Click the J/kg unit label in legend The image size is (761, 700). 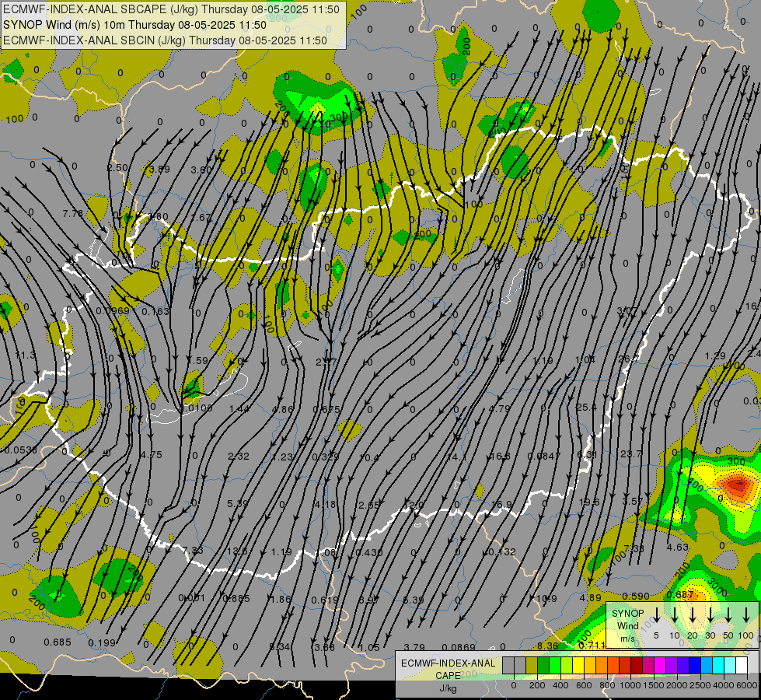[x=448, y=688]
